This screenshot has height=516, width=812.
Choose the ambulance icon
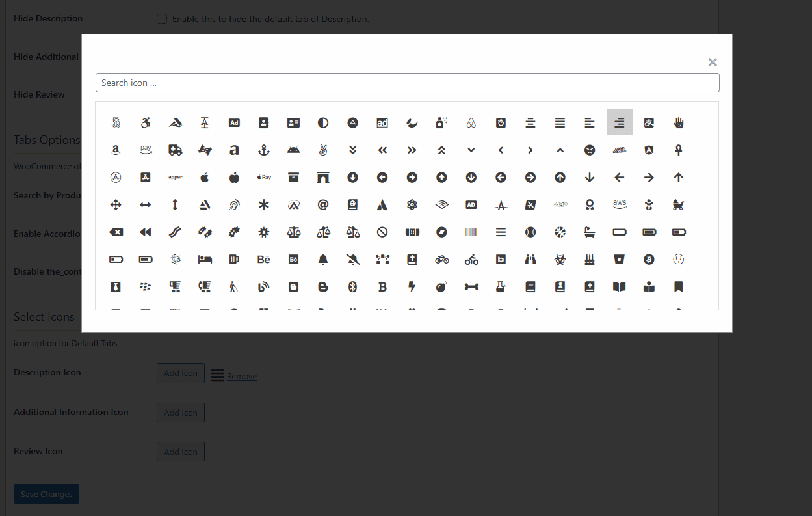[x=175, y=150]
